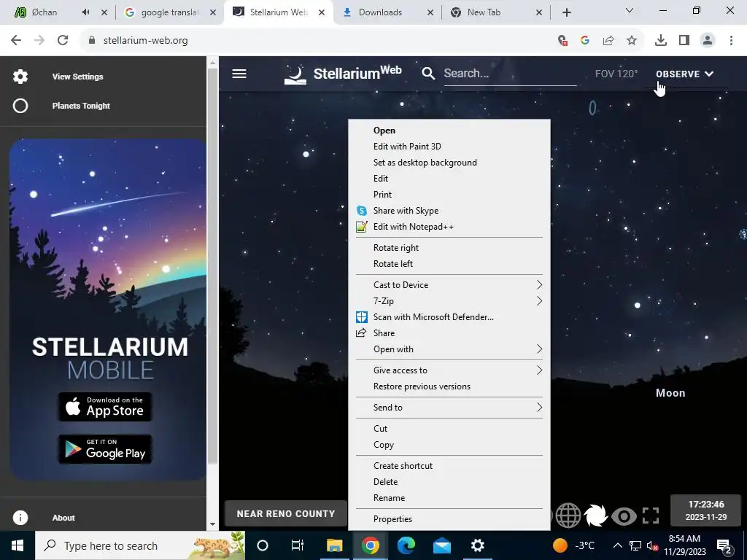
Task: Select Create shortcut
Action: (x=403, y=466)
